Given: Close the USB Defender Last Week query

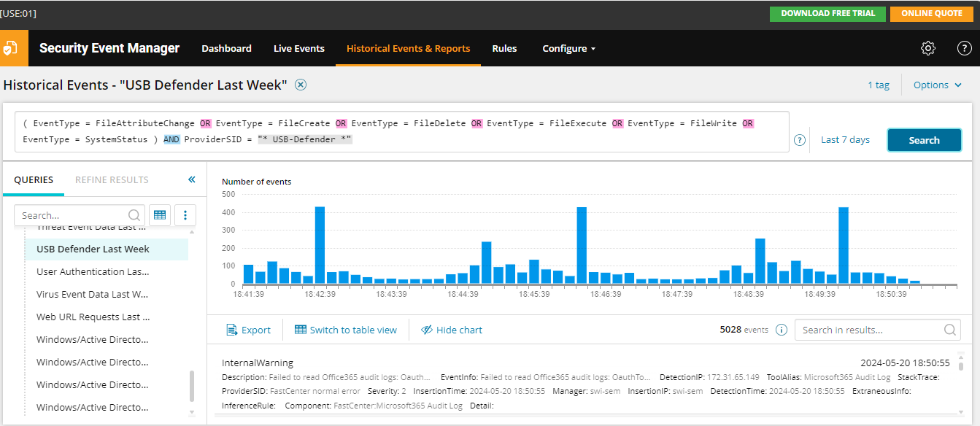Looking at the screenshot, I should pyautogui.click(x=301, y=85).
